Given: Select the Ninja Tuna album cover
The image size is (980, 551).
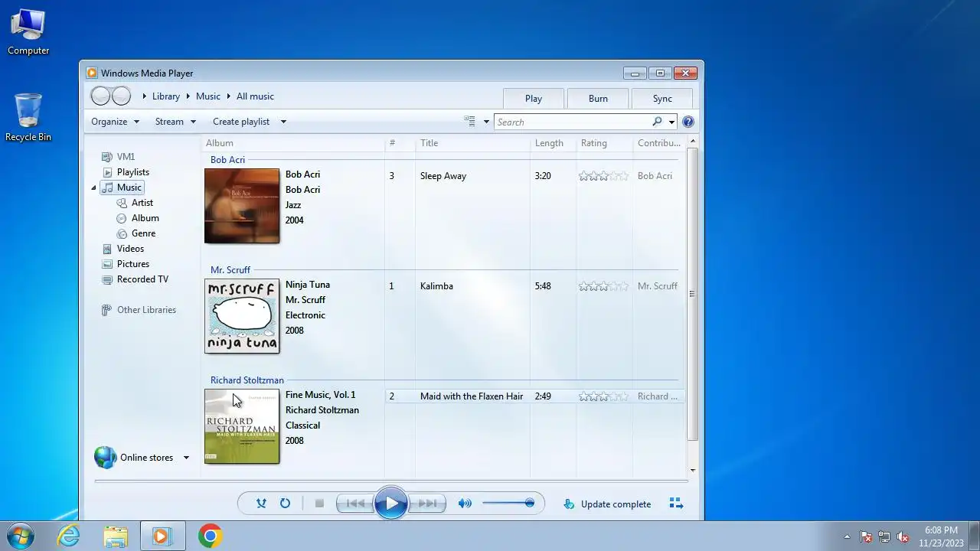Looking at the screenshot, I should point(242,316).
